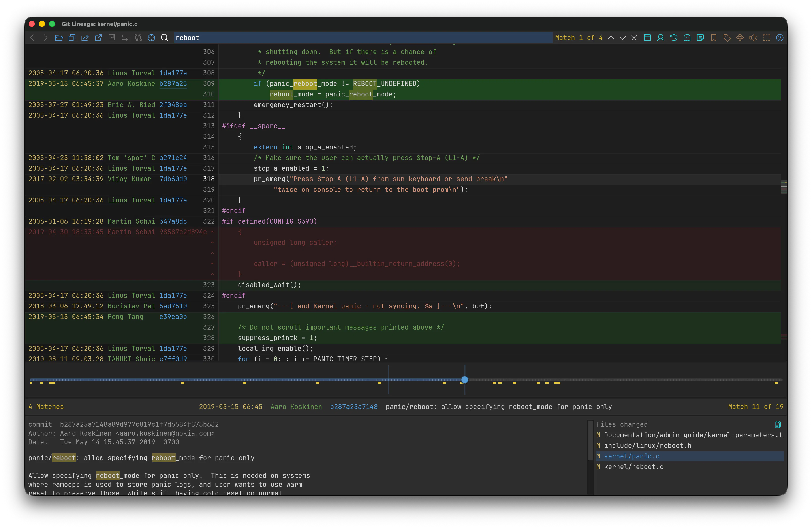Click yellow match marker at timeline far right

point(776,383)
